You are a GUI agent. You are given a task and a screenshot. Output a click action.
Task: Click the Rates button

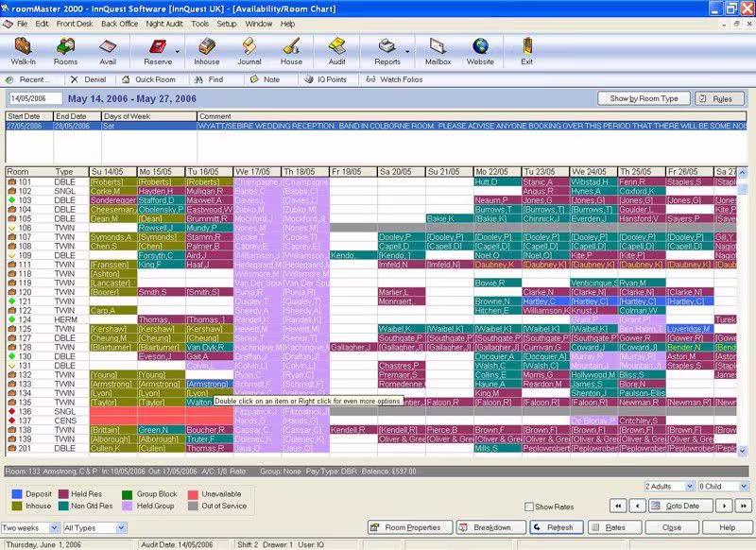pos(613,527)
